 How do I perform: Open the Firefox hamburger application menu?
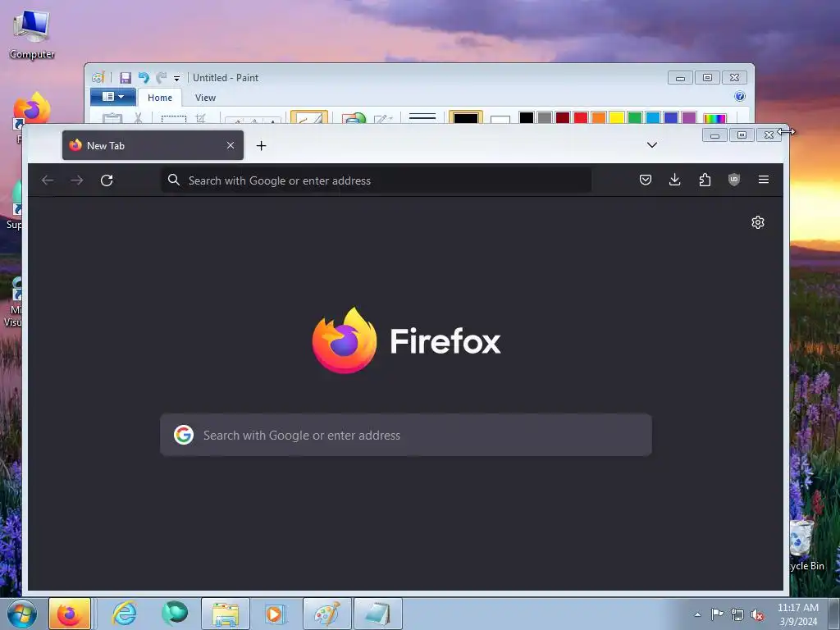pos(764,180)
